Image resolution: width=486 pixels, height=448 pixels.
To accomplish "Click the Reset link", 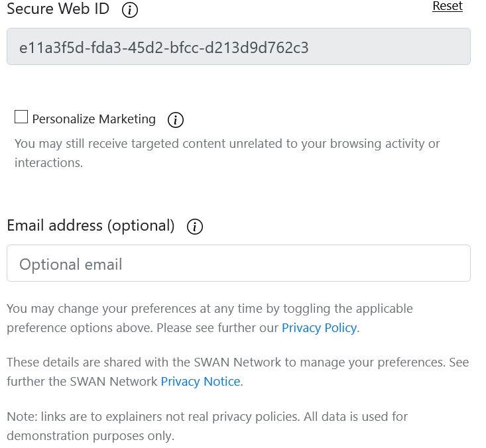I will coord(447,6).
